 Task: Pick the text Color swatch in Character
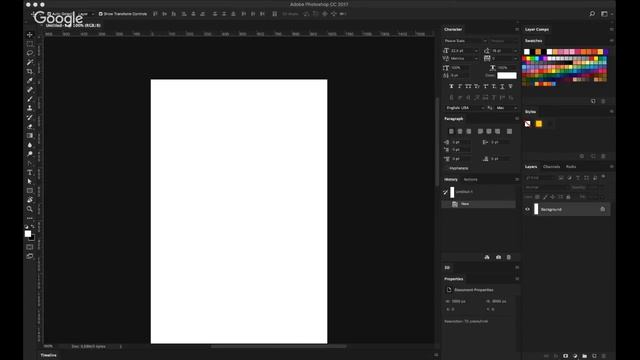click(507, 76)
